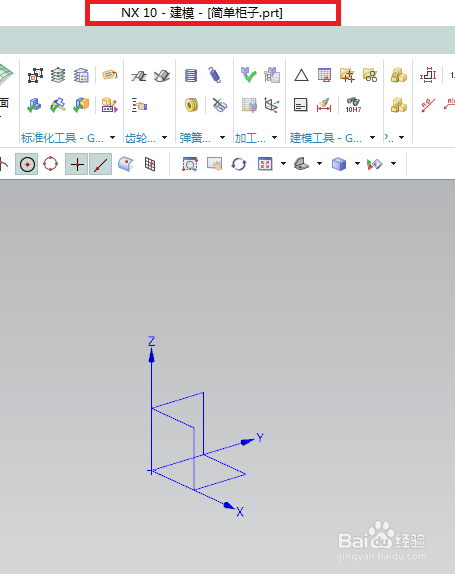This screenshot has height=574, width=455.
Task: Click the selection-box icon in 标准化工具 group
Action: [35, 76]
